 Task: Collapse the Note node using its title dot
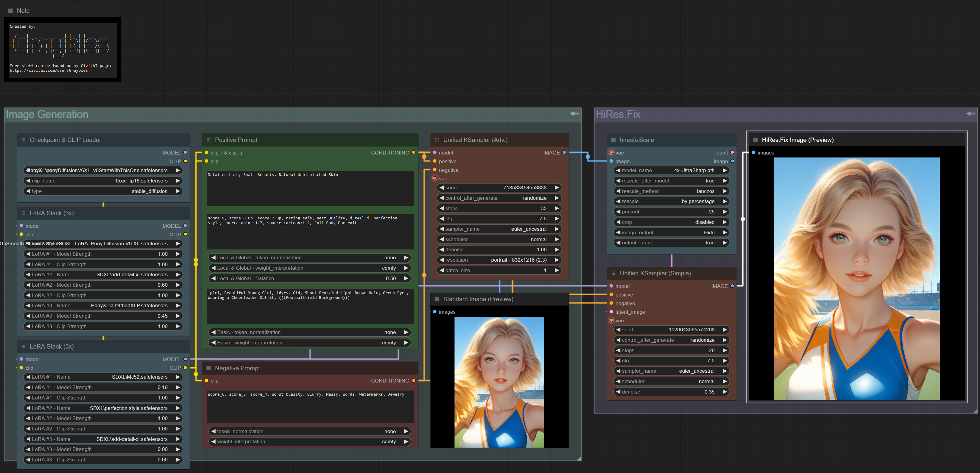(11, 11)
